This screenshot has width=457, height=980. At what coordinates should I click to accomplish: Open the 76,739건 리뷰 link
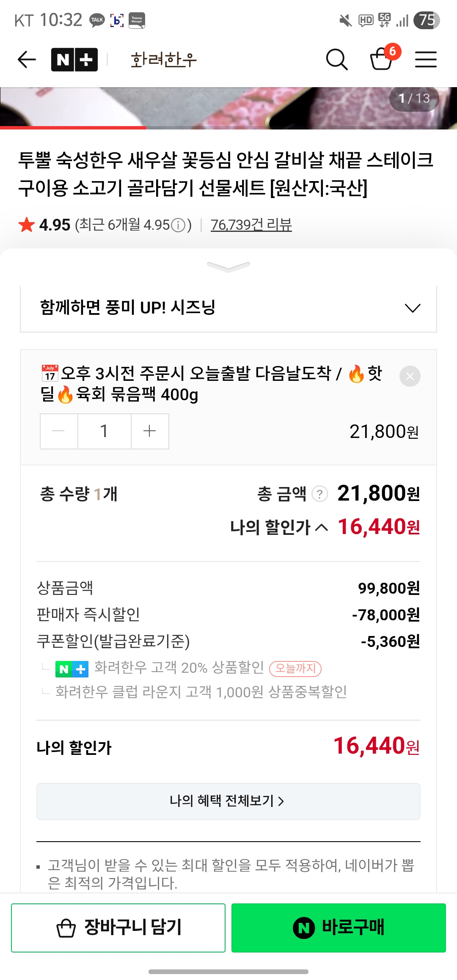[251, 225]
